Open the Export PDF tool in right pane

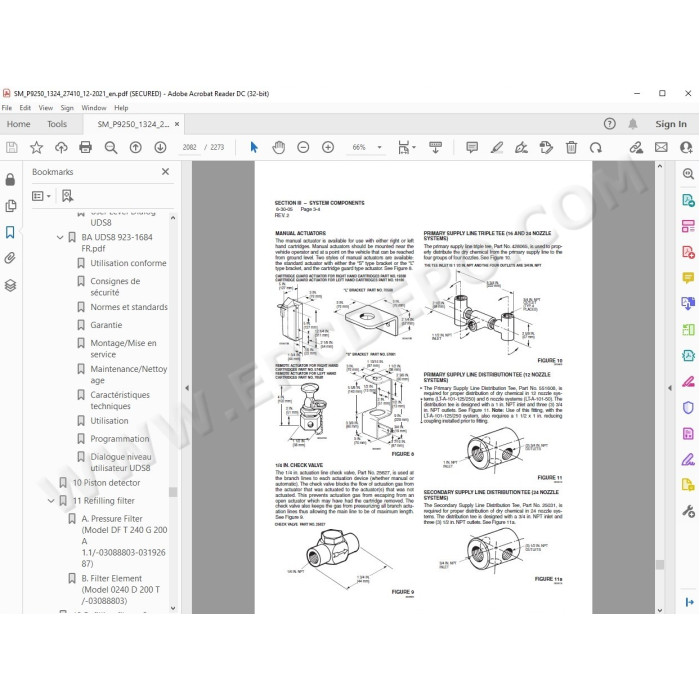click(x=688, y=200)
